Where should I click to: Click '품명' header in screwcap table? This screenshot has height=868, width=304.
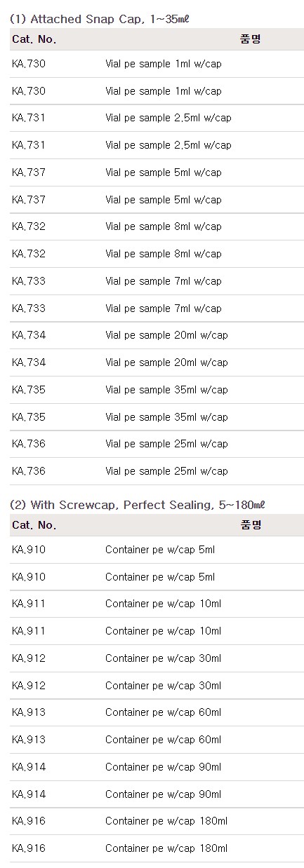pos(251,525)
